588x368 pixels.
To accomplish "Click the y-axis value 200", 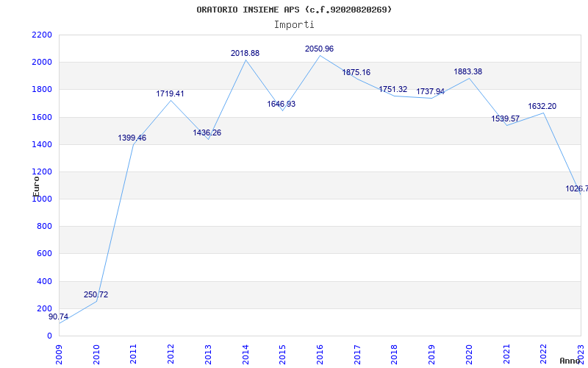I will (45, 308).
